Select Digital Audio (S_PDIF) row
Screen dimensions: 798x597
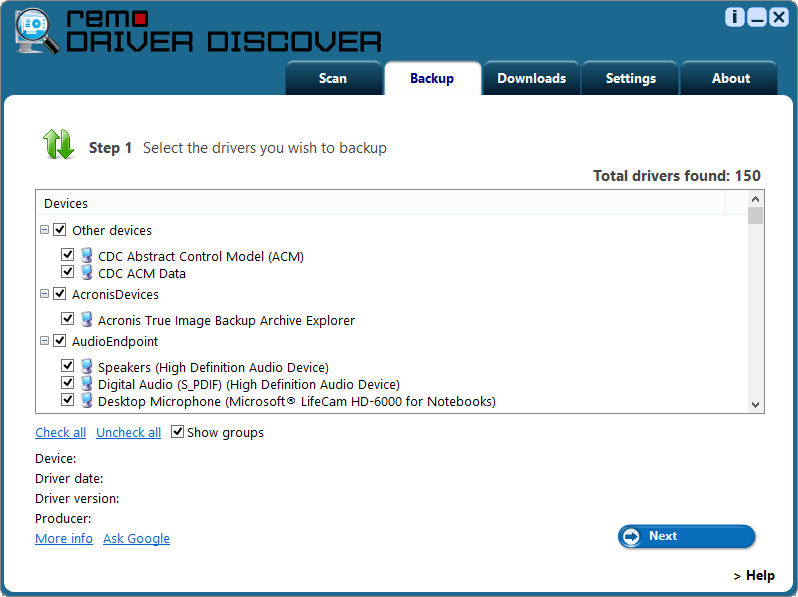[249, 385]
